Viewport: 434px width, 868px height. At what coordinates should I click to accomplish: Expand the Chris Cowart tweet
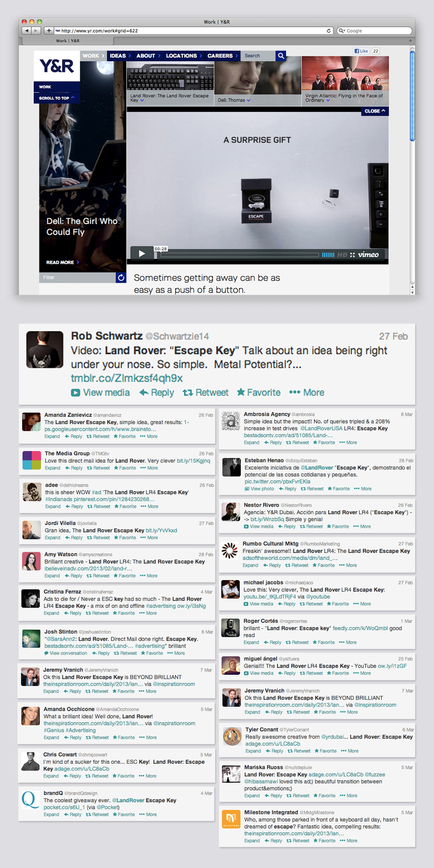coord(51,776)
